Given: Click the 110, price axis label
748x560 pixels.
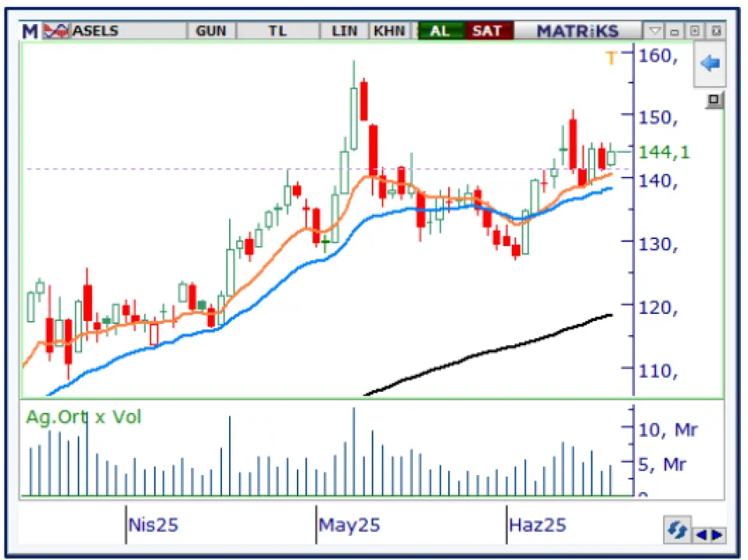Looking at the screenshot, I should pos(658,372).
